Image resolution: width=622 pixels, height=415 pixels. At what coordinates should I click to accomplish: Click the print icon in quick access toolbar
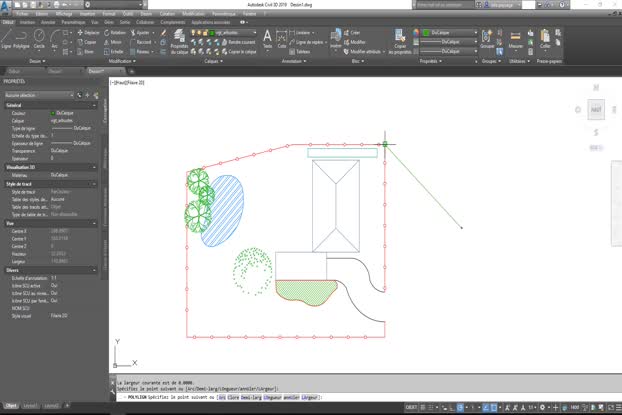tap(56, 5)
